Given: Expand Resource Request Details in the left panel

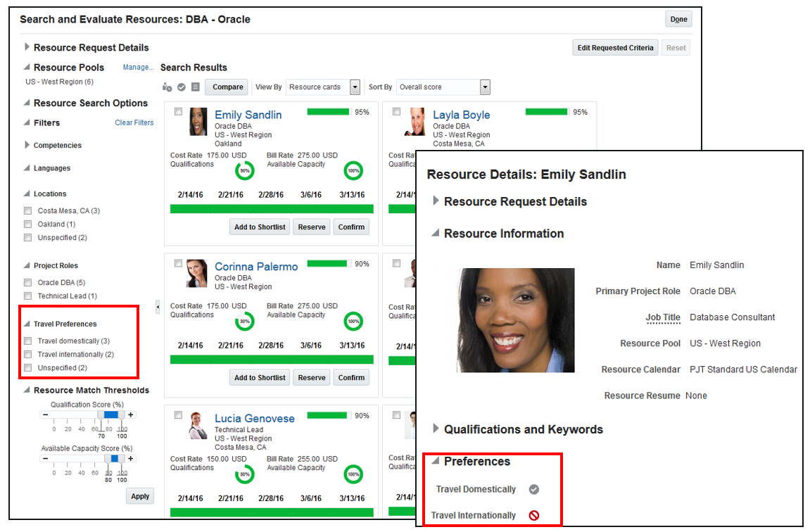Looking at the screenshot, I should pos(27,47).
